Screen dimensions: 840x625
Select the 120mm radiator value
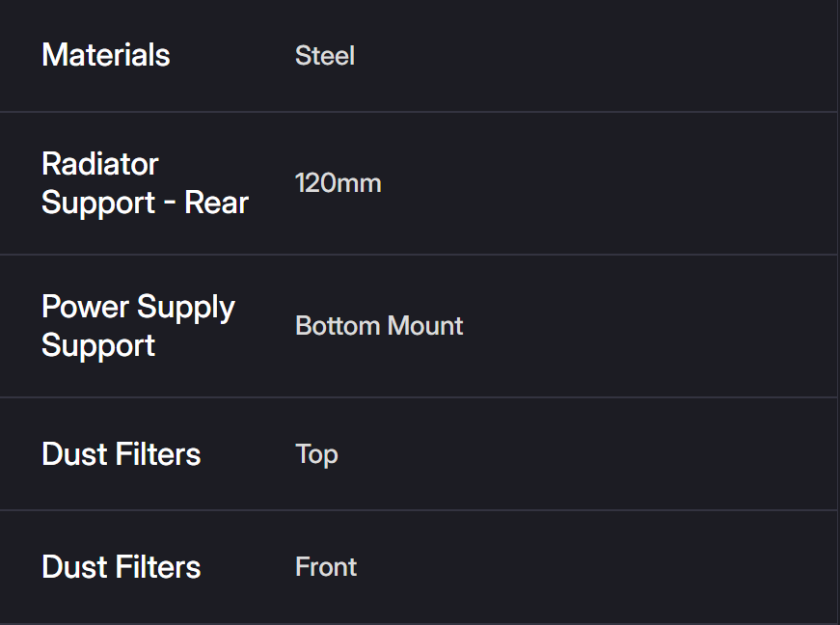339,183
